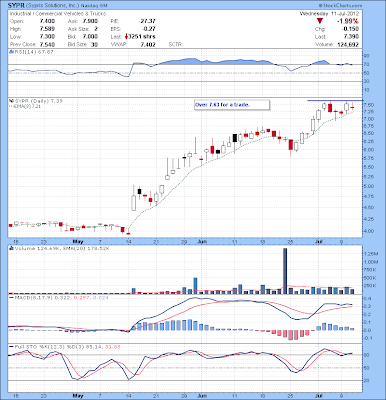Image resolution: width=386 pixels, height=400 pixels.
Task: Click the 'May' label on price chart axis
Action: click(77, 241)
